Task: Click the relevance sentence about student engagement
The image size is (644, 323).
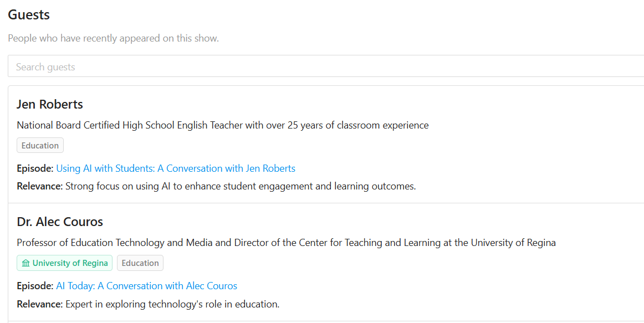Action: (x=241, y=186)
